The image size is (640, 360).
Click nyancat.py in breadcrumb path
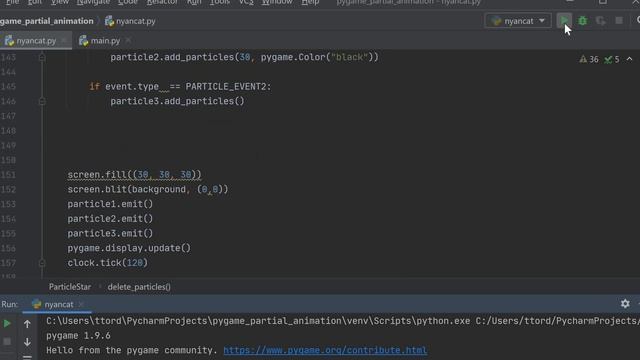(x=130, y=21)
